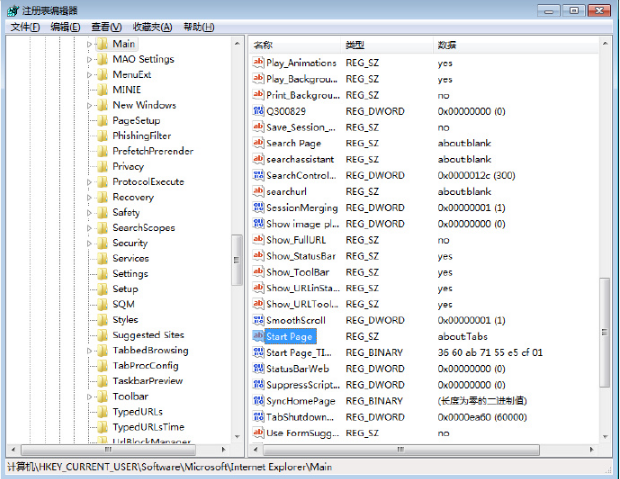Select the TypedURLsTime registry key
Screen dimensions: 620x479
coord(149,427)
